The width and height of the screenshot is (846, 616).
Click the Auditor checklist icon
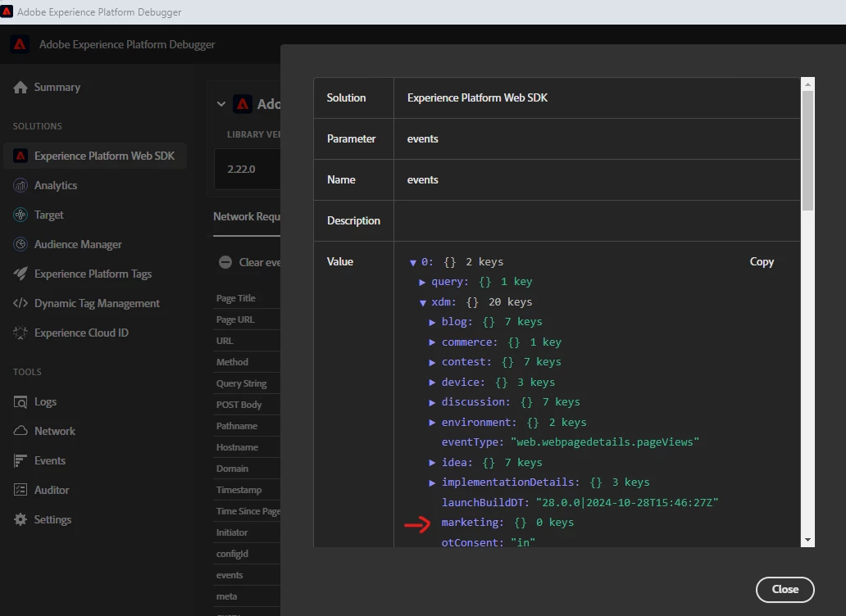tap(20, 490)
